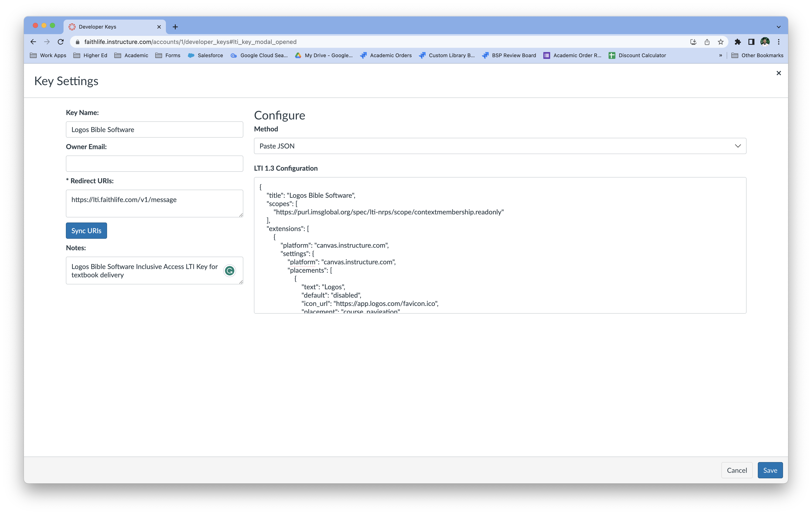
Task: Open the Academic Orders bookmark
Action: pyautogui.click(x=386, y=55)
